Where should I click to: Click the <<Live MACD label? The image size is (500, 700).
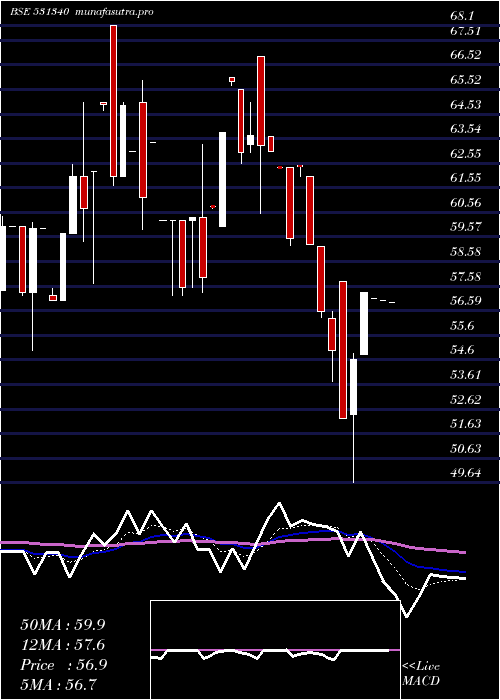click(x=421, y=674)
